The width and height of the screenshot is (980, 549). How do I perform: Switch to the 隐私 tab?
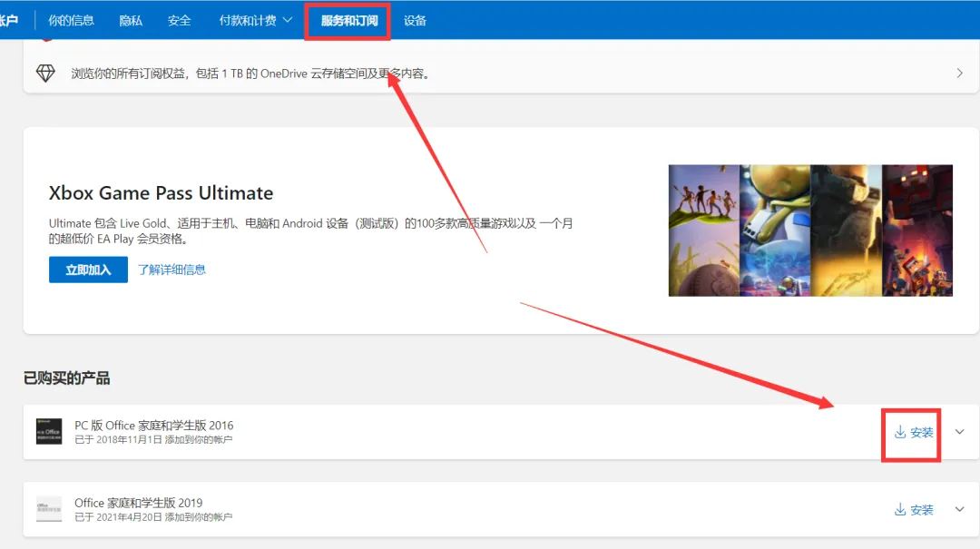click(x=131, y=21)
